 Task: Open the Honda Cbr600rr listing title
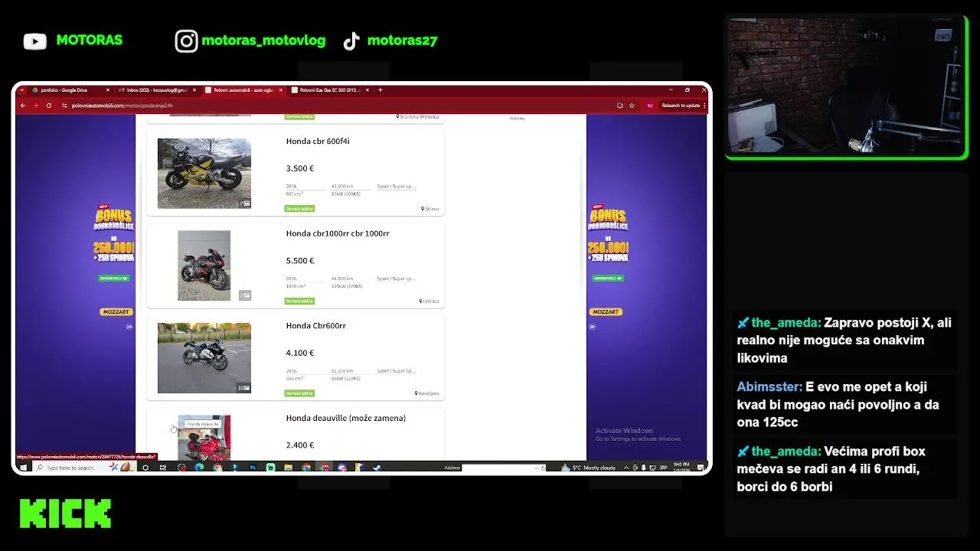point(316,325)
